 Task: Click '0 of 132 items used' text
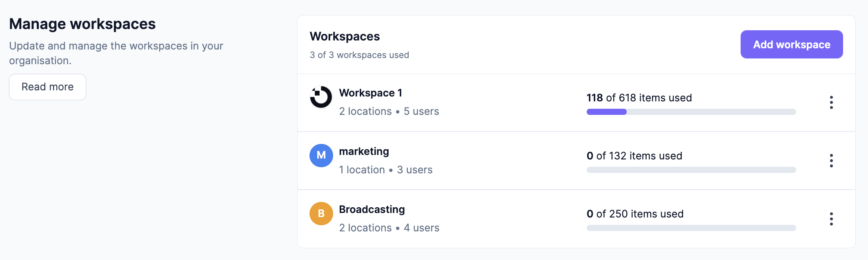pos(634,156)
